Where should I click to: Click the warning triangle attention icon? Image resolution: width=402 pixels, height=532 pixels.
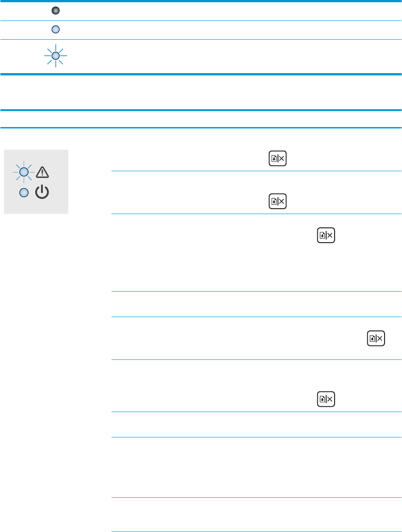pyautogui.click(x=43, y=172)
